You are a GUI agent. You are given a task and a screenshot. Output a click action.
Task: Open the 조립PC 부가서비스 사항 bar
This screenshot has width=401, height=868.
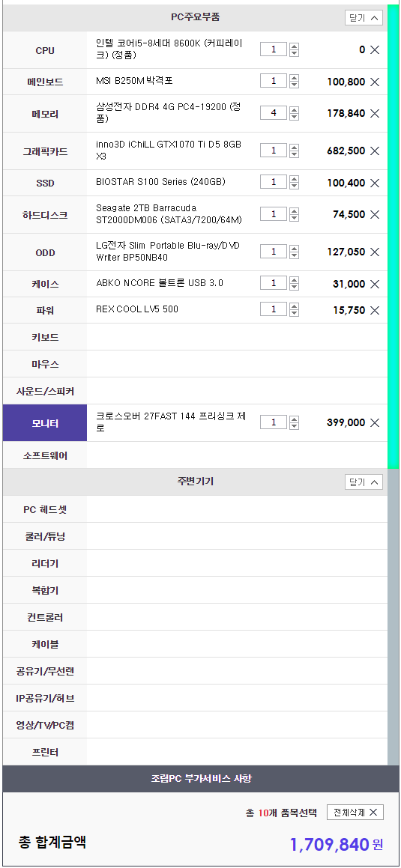point(201,779)
